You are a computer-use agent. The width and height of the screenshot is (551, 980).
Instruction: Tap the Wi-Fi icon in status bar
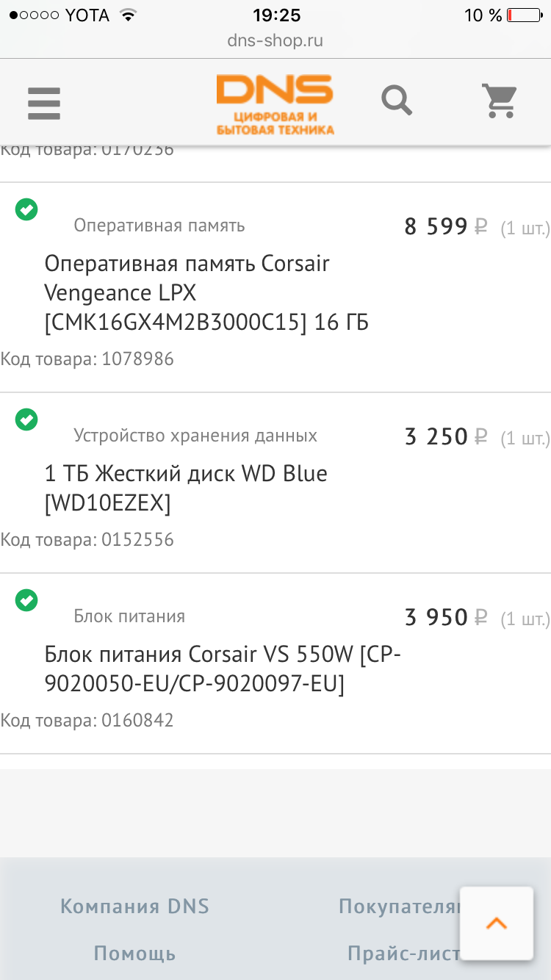point(128,15)
